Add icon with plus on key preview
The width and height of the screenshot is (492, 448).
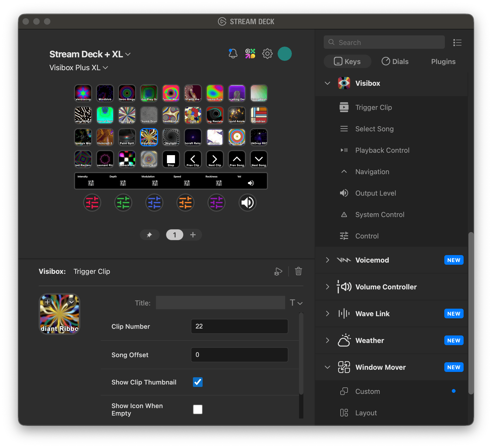(47, 302)
